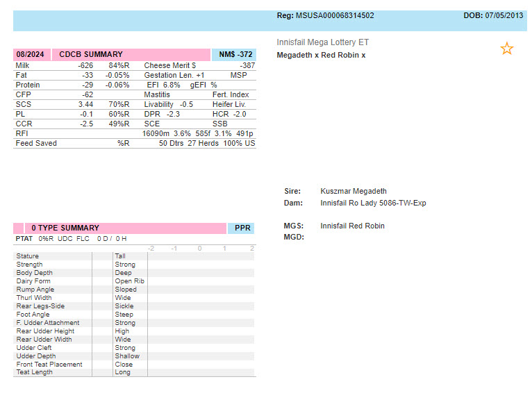
Task: Click the Rear Udder Height trait row
Action: click(x=133, y=331)
